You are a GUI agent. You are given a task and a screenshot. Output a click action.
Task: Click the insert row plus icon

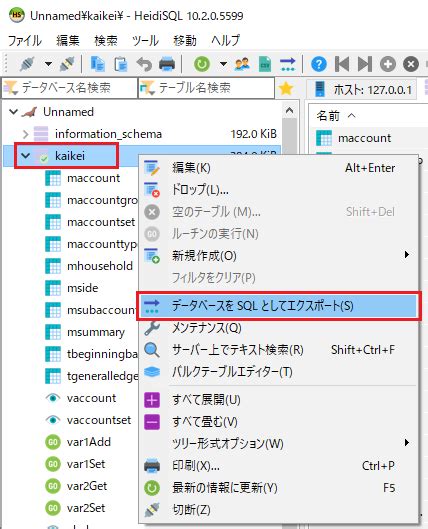pos(388,64)
